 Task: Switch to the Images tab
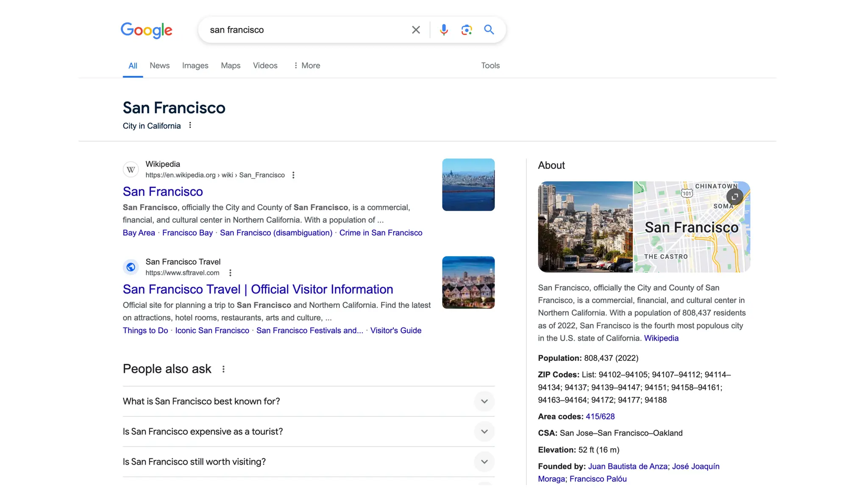pyautogui.click(x=195, y=66)
